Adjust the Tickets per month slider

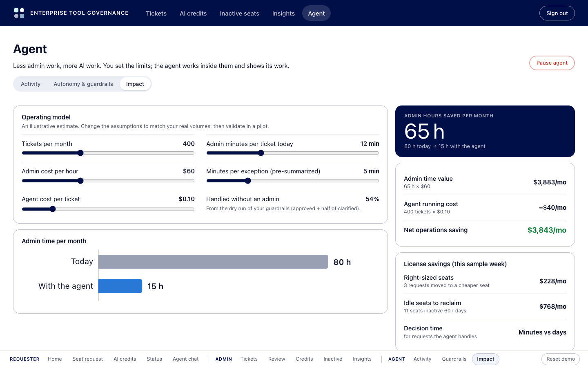(108, 153)
